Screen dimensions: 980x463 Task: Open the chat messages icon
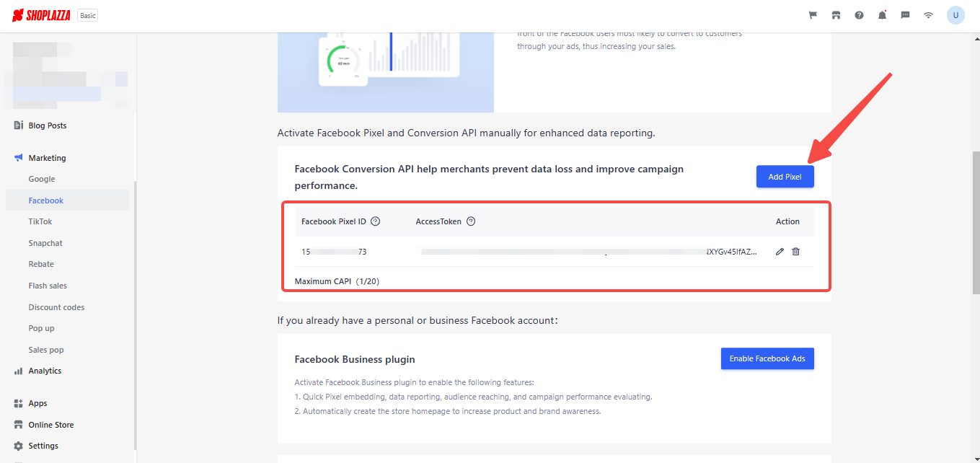[905, 15]
